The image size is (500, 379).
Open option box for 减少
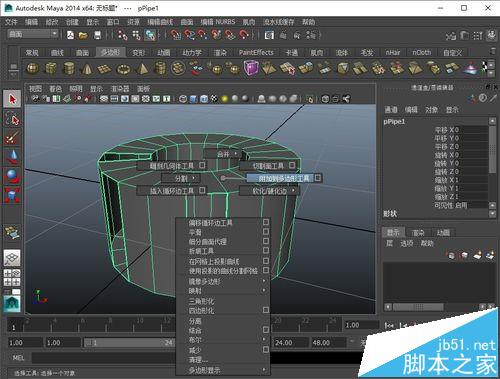point(266,349)
